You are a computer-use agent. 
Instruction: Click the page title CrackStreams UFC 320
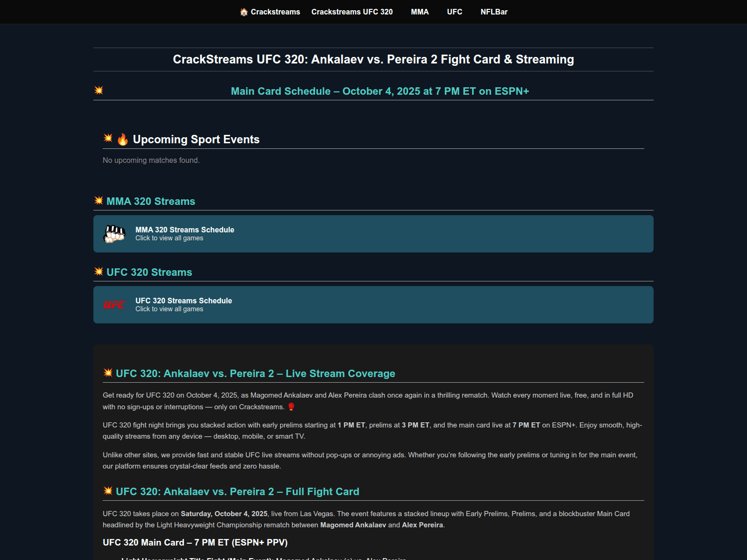click(x=373, y=59)
